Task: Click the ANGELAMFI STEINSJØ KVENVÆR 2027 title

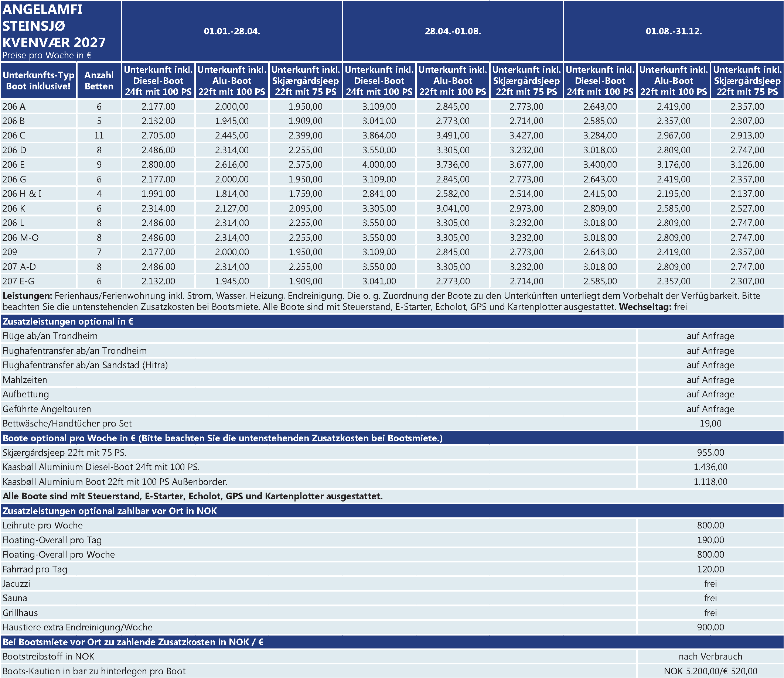Action: pos(54,26)
